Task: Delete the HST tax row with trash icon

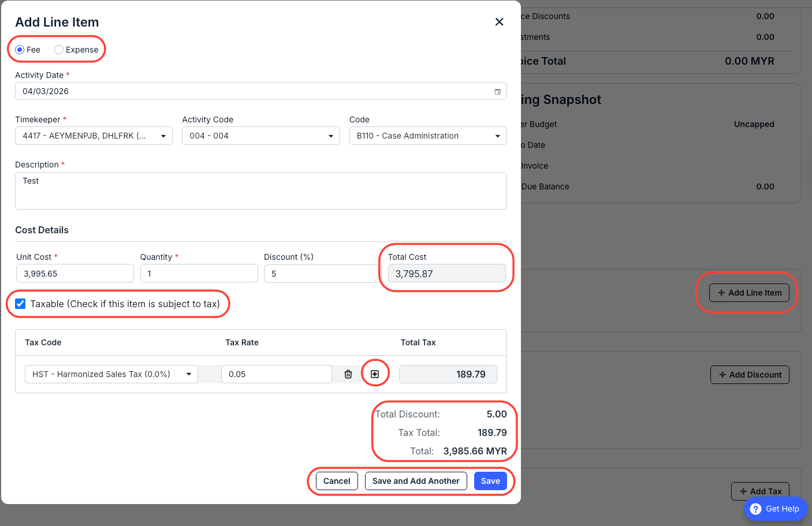Action: pyautogui.click(x=348, y=374)
